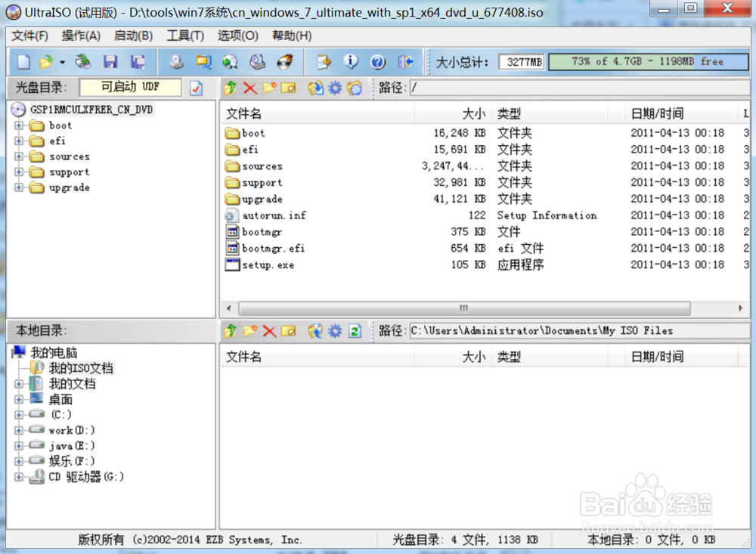Expand the work(D:) drive node
756x554 pixels.
tap(19, 430)
